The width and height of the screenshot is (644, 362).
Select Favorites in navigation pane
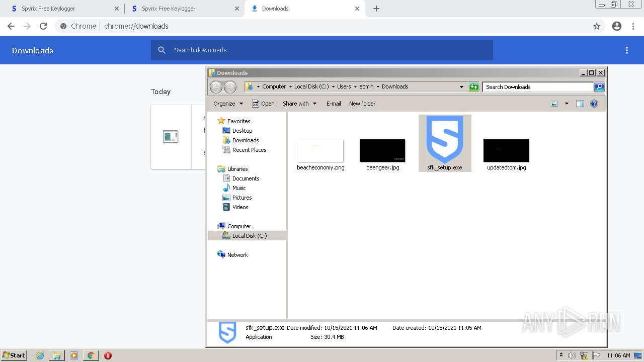click(x=238, y=121)
